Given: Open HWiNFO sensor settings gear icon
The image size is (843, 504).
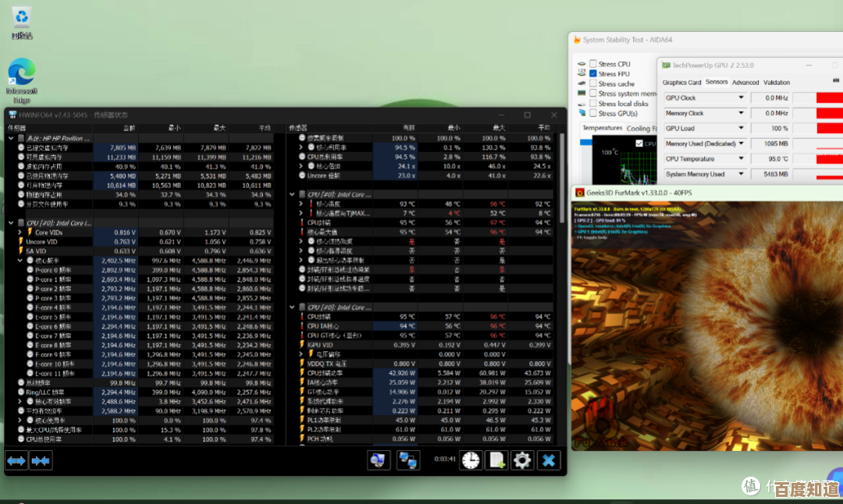Looking at the screenshot, I should point(521,460).
